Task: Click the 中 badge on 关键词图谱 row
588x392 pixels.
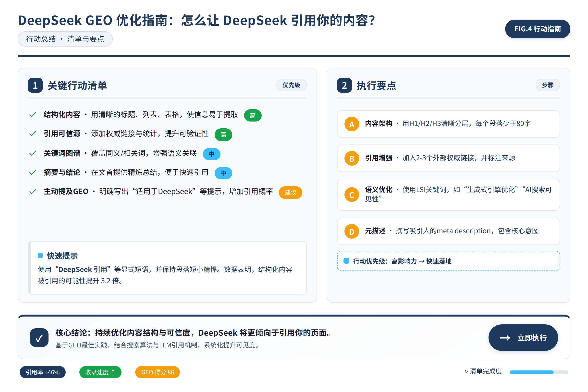Action: coord(211,154)
